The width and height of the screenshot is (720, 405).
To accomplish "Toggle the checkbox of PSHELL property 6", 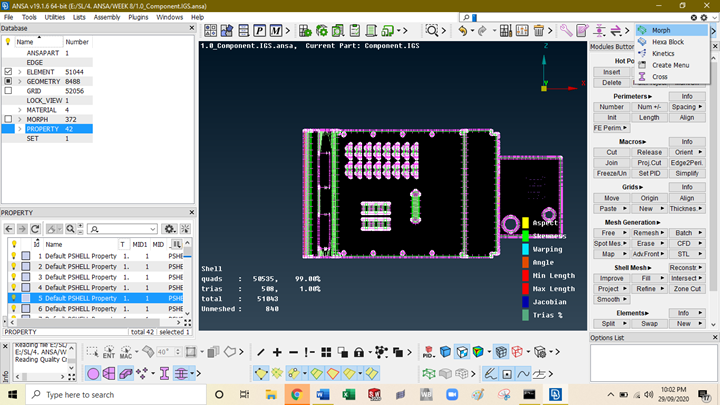I will [26, 309].
